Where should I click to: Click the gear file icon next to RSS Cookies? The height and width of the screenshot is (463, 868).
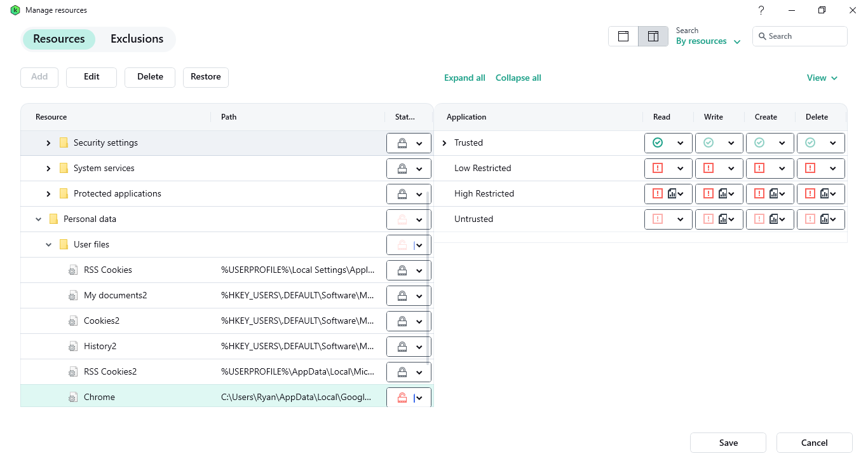(73, 270)
